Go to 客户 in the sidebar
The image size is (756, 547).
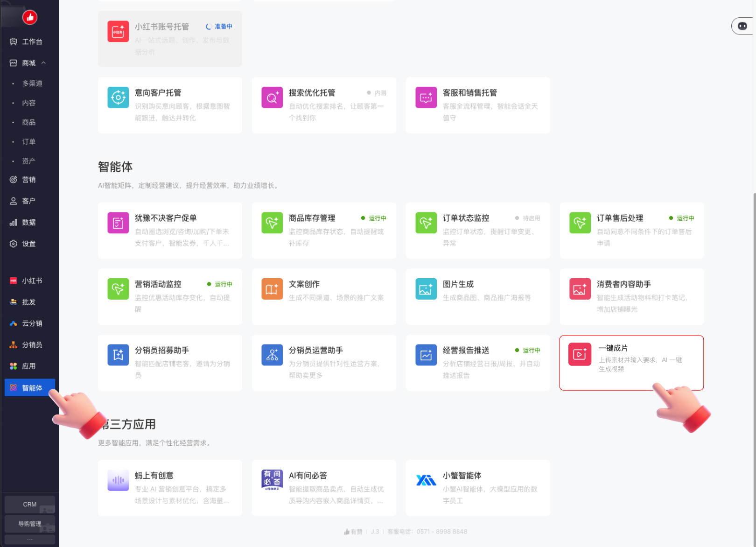point(29,201)
